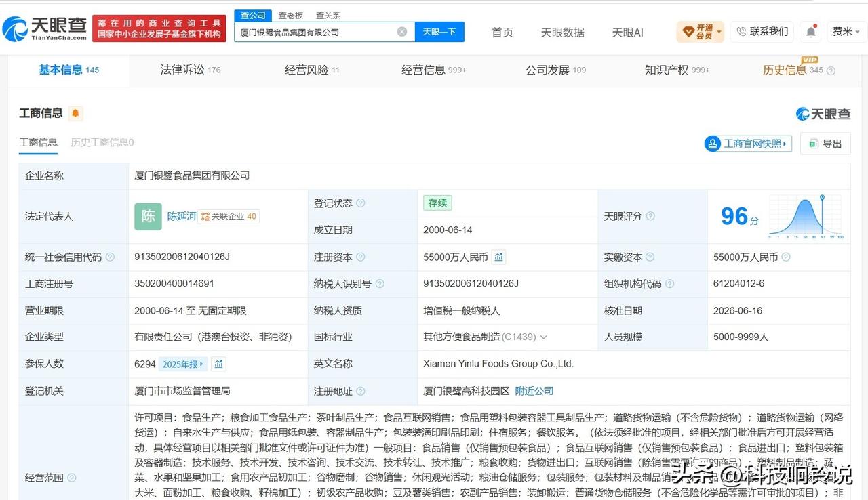
Task: Click the TianYanCha logo in 工商信息 panel
Action: (823, 114)
